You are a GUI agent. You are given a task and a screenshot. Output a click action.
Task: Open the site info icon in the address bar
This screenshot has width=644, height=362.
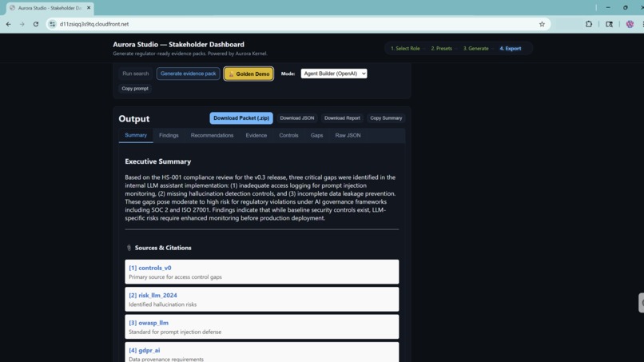(x=52, y=24)
